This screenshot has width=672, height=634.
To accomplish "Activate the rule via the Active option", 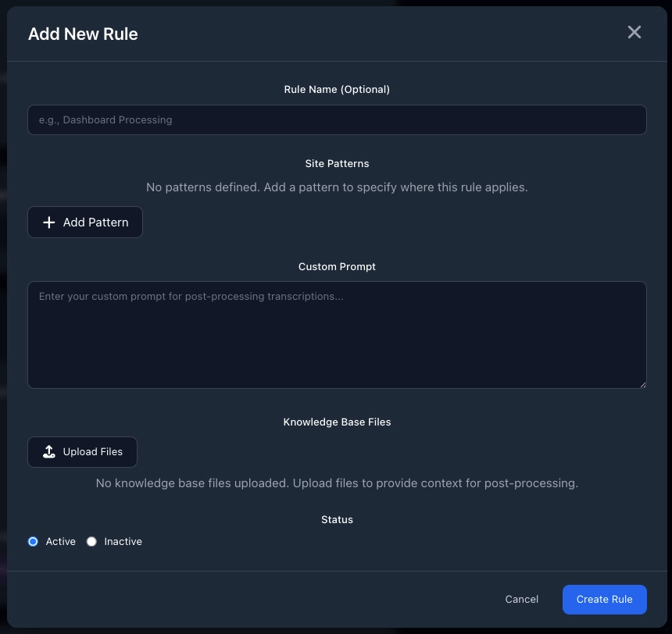I will (x=33, y=541).
